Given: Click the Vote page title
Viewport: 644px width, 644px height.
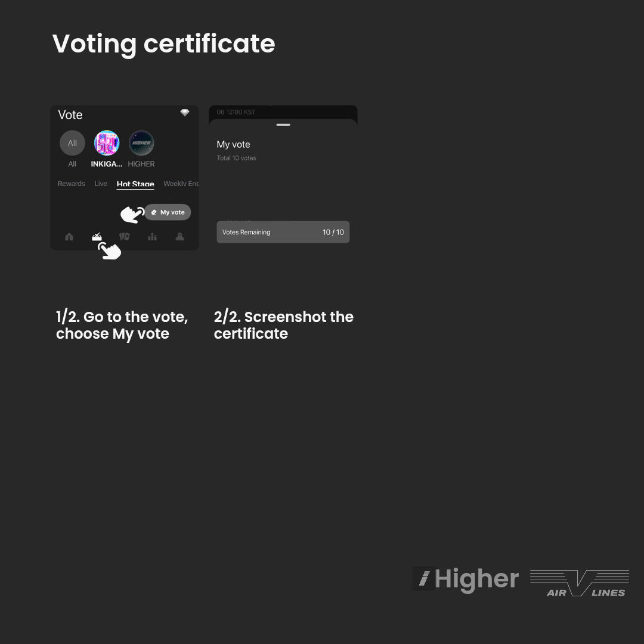Looking at the screenshot, I should (x=70, y=114).
